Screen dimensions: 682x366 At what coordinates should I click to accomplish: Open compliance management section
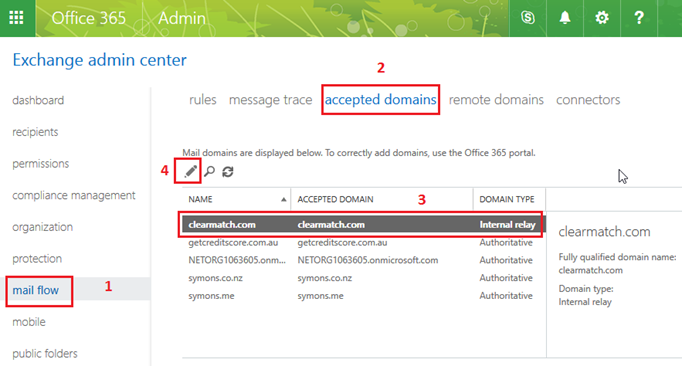(x=74, y=195)
